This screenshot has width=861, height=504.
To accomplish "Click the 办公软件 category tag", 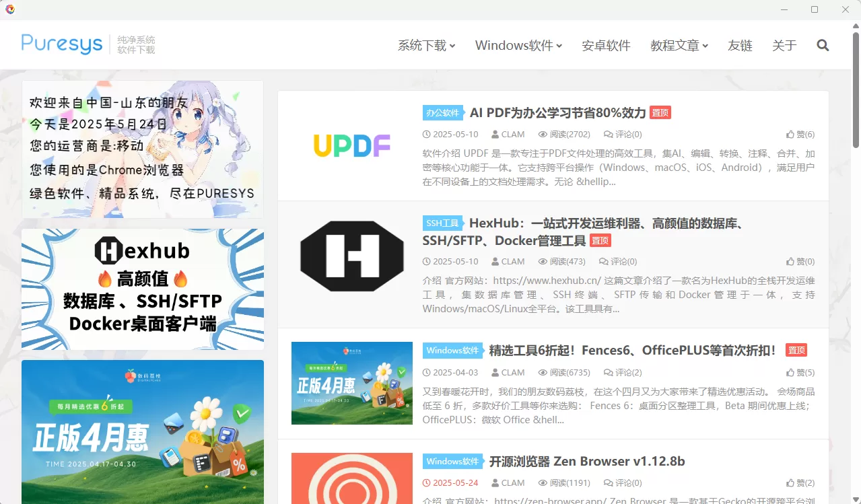I will [x=443, y=112].
